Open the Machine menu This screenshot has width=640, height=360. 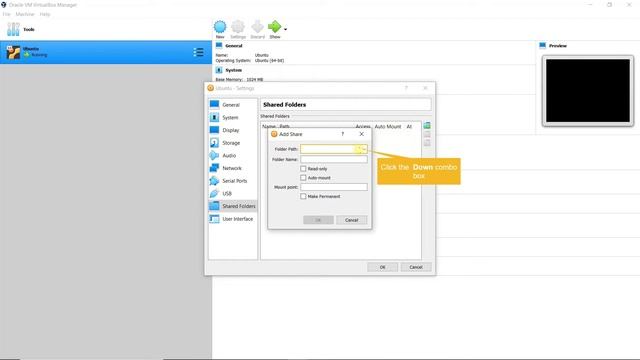point(25,14)
